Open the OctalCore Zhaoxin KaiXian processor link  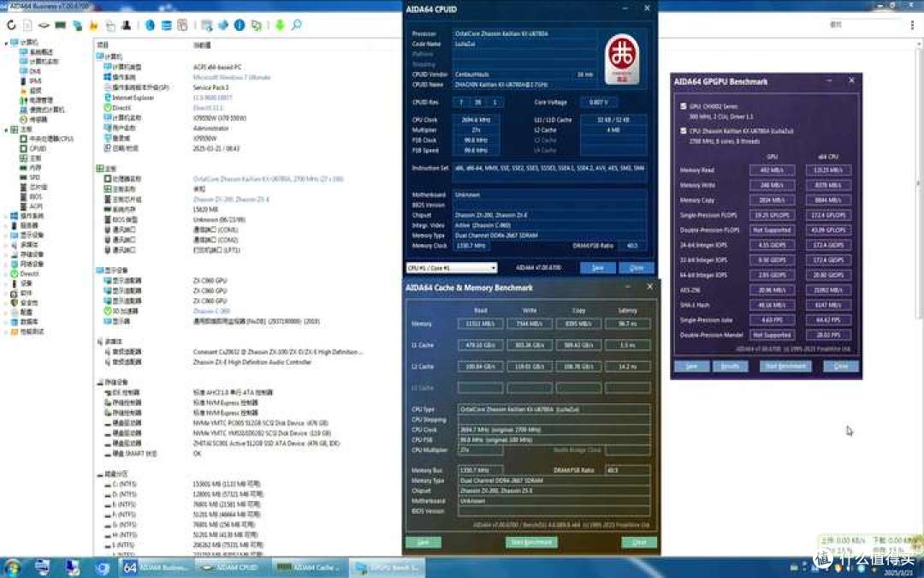(x=268, y=179)
